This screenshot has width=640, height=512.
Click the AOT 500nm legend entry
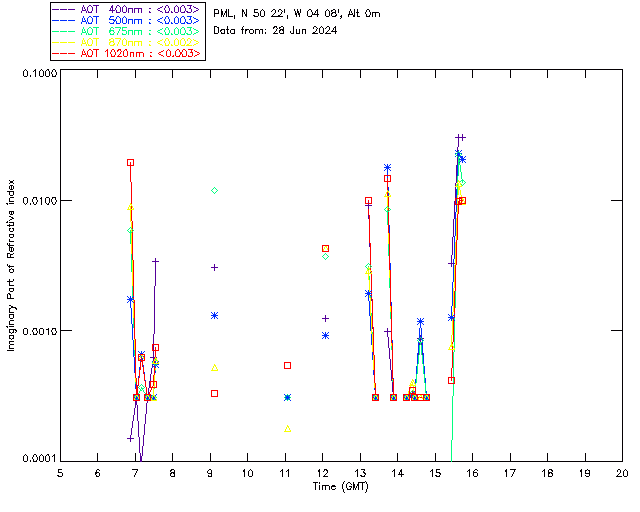tap(127, 20)
